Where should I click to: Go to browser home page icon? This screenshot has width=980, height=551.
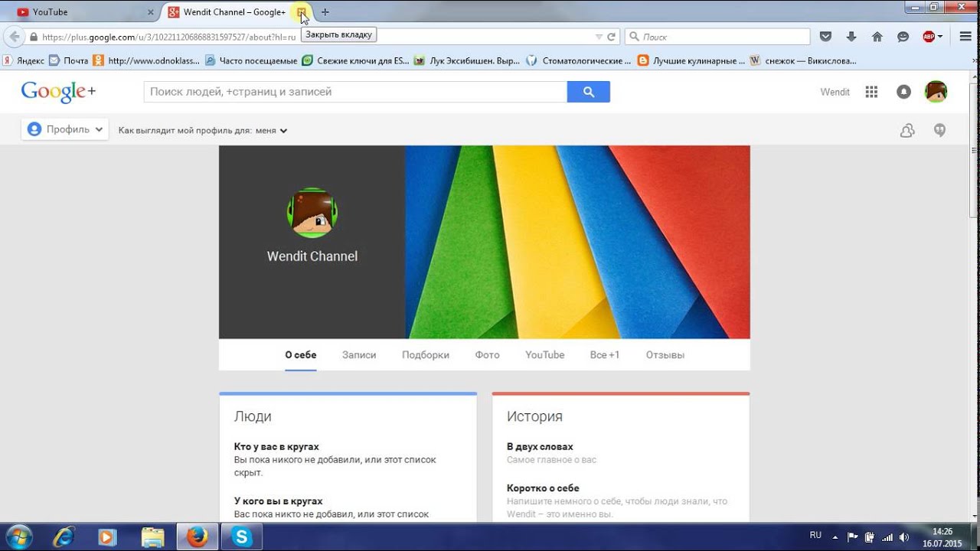[877, 36]
